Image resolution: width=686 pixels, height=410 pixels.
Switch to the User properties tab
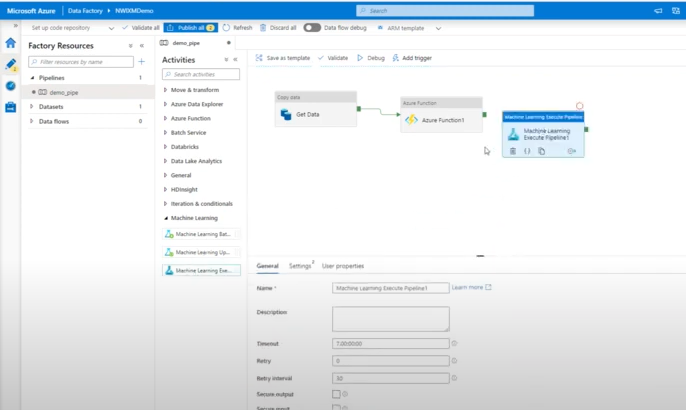343,266
